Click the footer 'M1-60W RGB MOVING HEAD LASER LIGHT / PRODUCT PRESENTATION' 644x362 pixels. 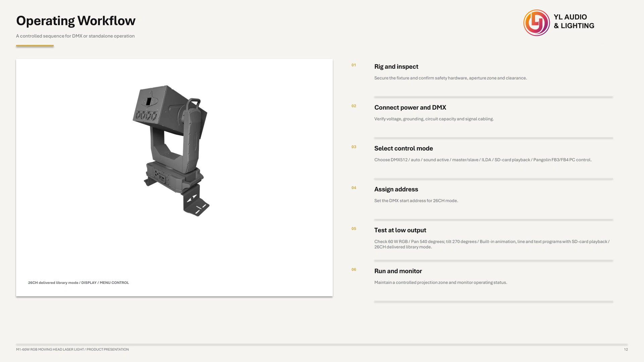point(72,349)
